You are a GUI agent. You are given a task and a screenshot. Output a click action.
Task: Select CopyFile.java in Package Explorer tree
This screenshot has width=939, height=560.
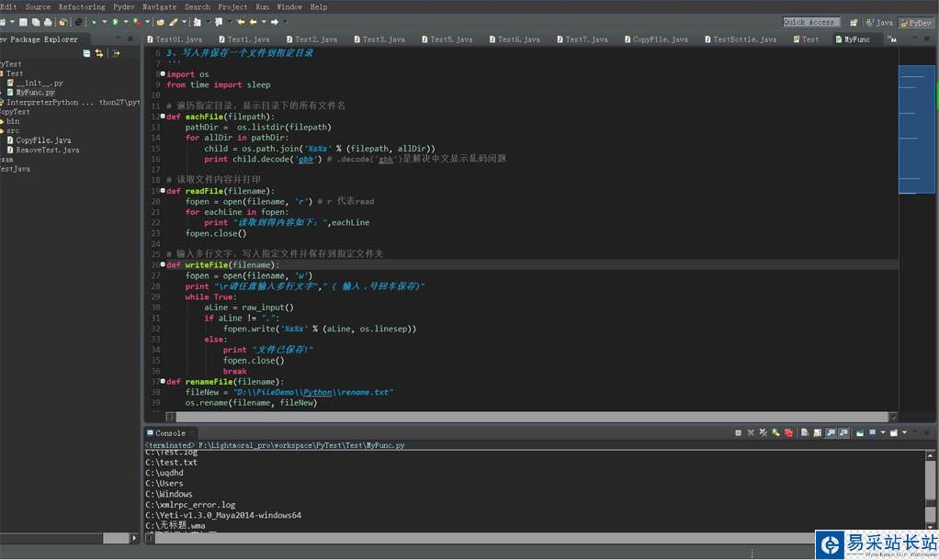39,140
